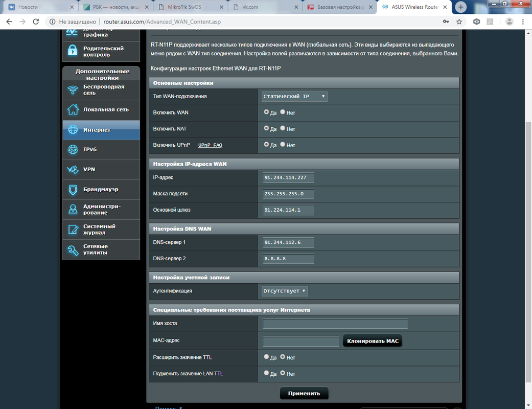Viewport: 532px width, 409px height.
Task: Set Включить UPnP to Да
Action: point(266,145)
